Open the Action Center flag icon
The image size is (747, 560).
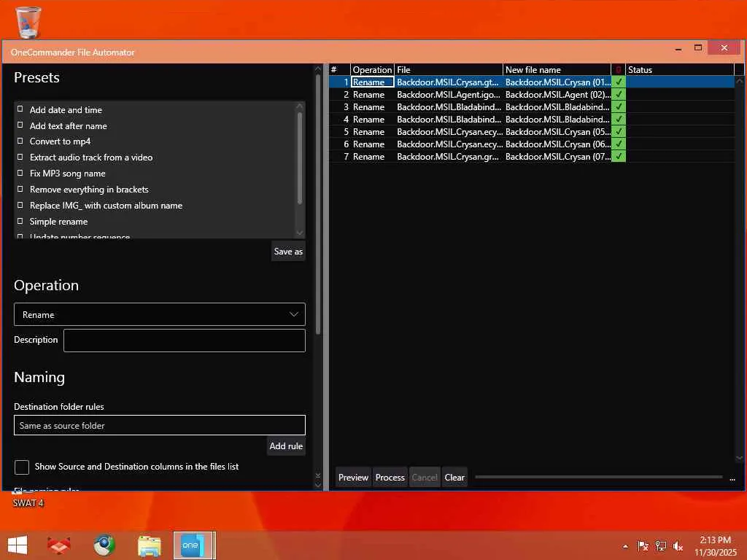[x=643, y=546]
